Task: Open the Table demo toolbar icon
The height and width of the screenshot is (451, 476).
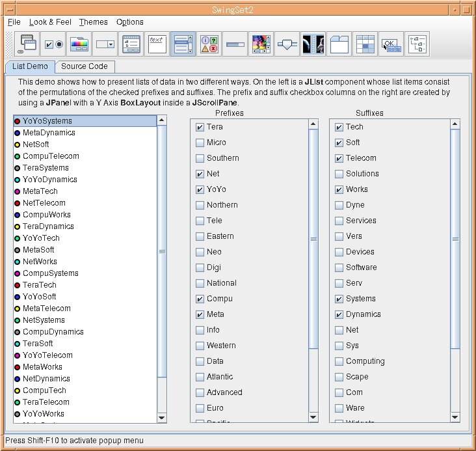Action: coord(365,44)
